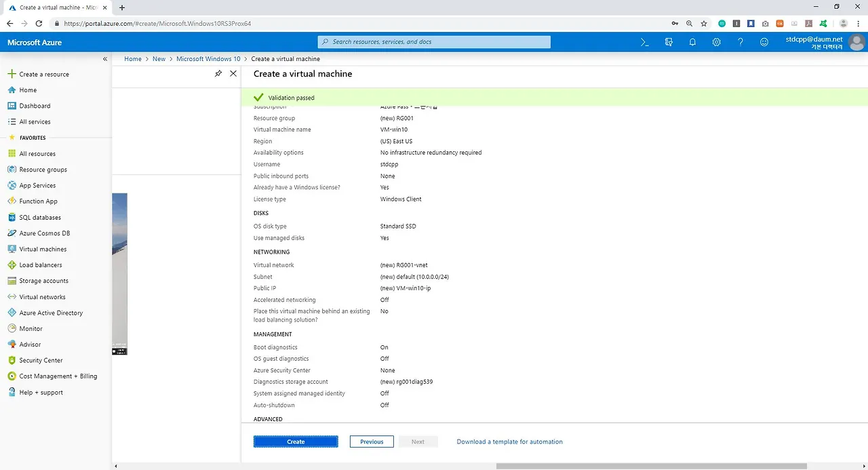Close the left blade with the X
The width and height of the screenshot is (868, 470).
click(233, 73)
